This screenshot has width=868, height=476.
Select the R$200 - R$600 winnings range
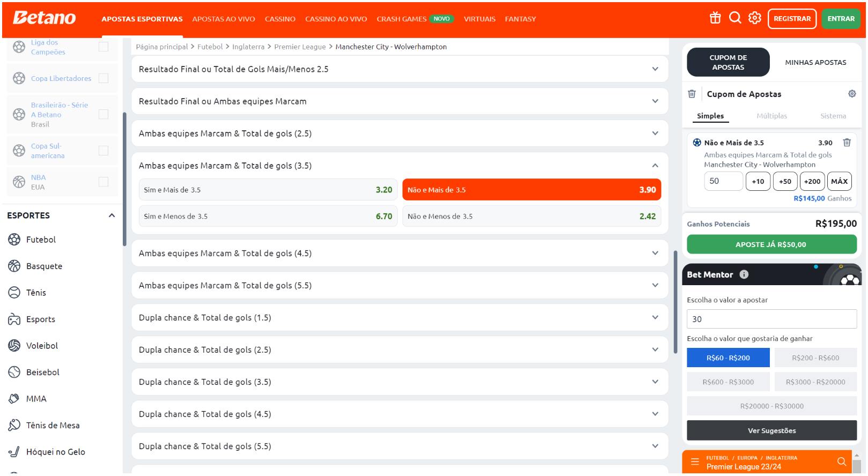tap(815, 358)
